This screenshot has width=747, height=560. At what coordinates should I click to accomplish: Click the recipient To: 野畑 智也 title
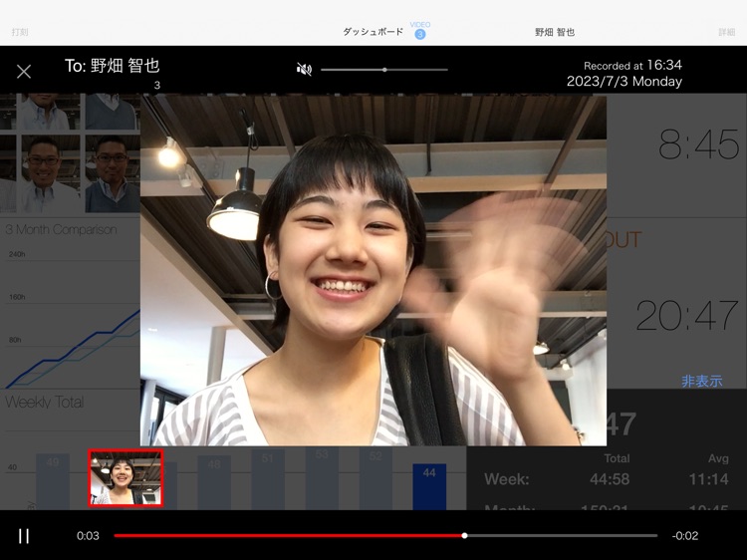click(112, 66)
